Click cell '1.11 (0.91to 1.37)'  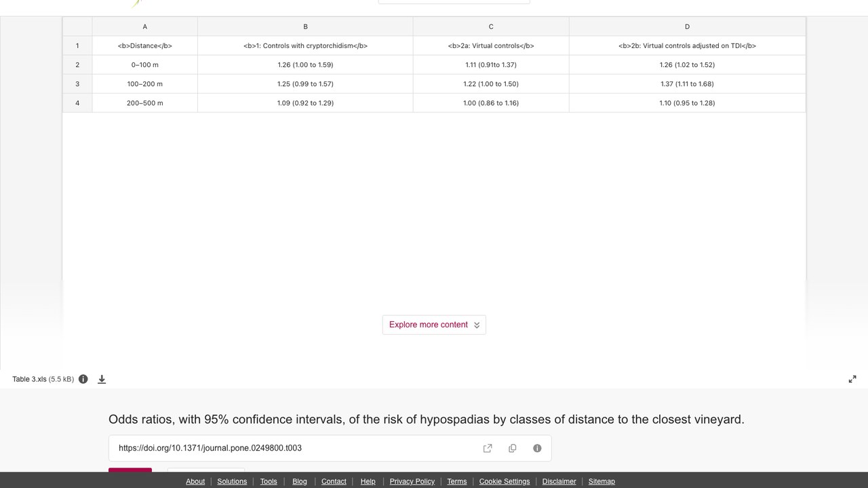click(x=491, y=64)
